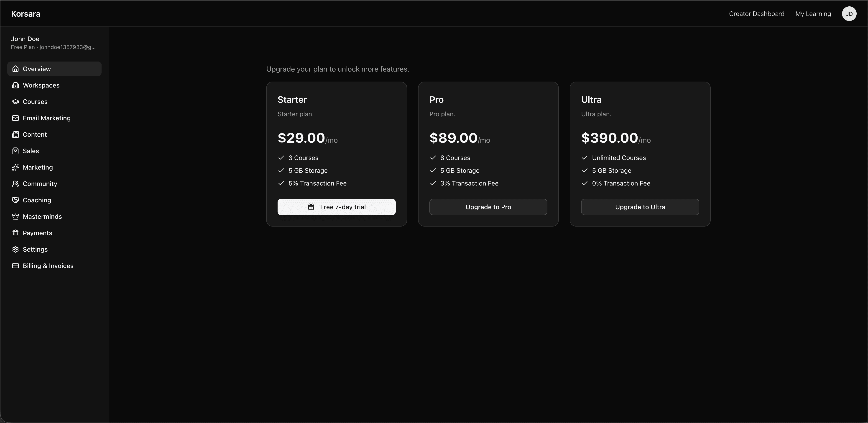This screenshot has width=868, height=423.
Task: Select the Sales tag icon
Action: (x=15, y=151)
